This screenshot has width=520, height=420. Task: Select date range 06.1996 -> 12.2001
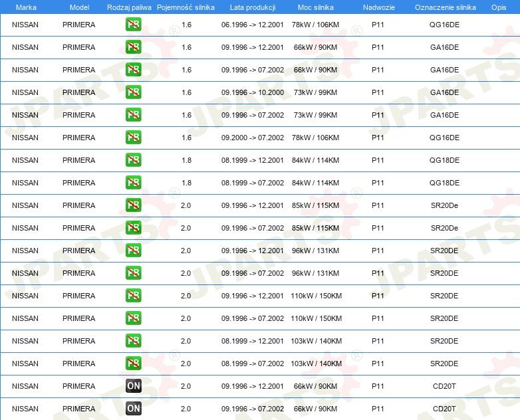pos(253,25)
